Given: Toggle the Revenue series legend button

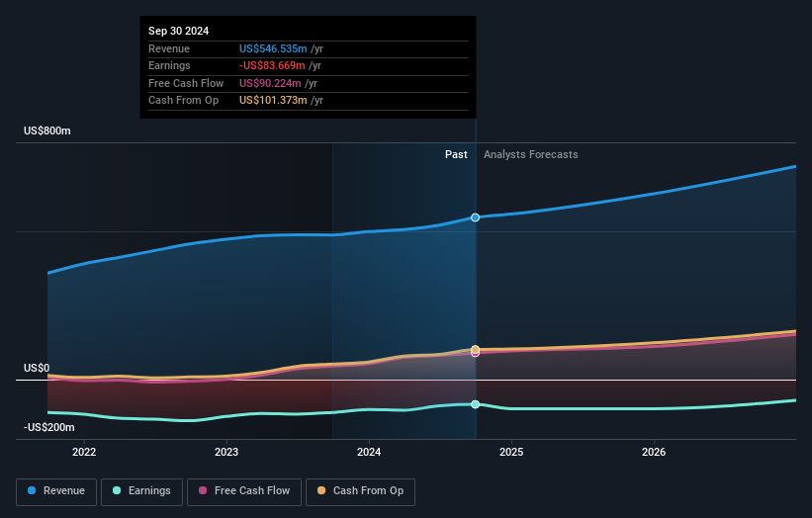Looking at the screenshot, I should (56, 491).
